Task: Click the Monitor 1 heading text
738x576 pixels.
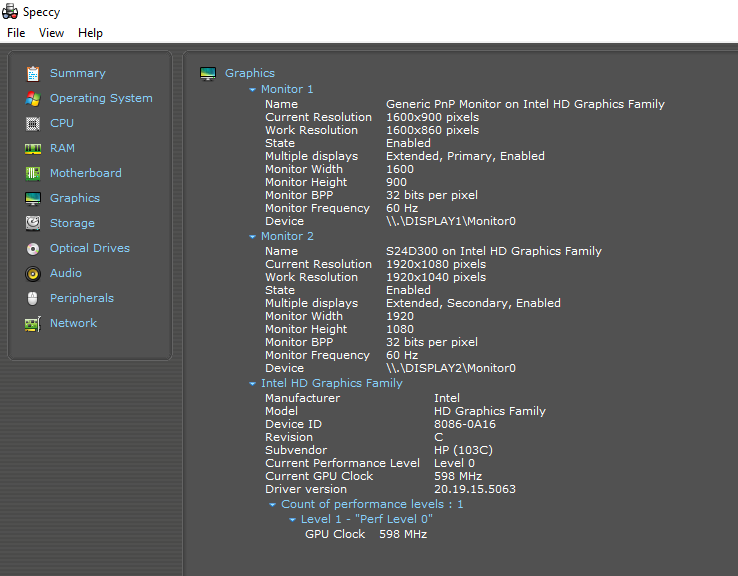Action: (287, 89)
